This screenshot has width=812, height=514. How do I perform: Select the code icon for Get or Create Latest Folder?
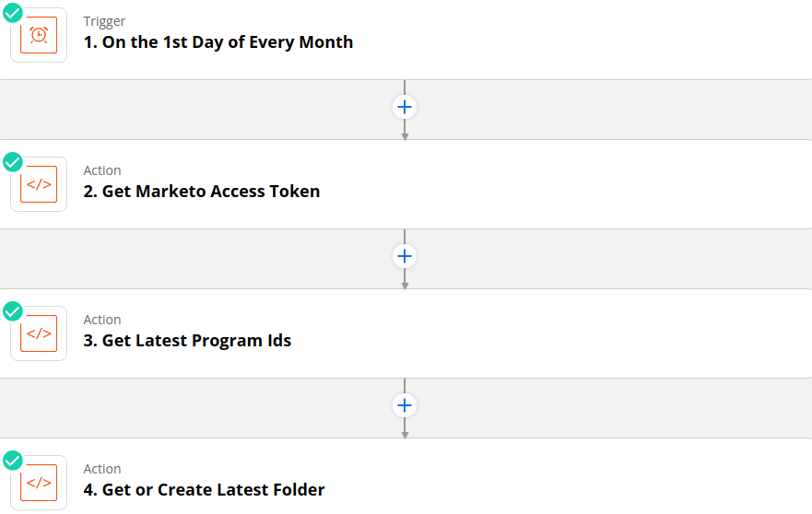(39, 483)
